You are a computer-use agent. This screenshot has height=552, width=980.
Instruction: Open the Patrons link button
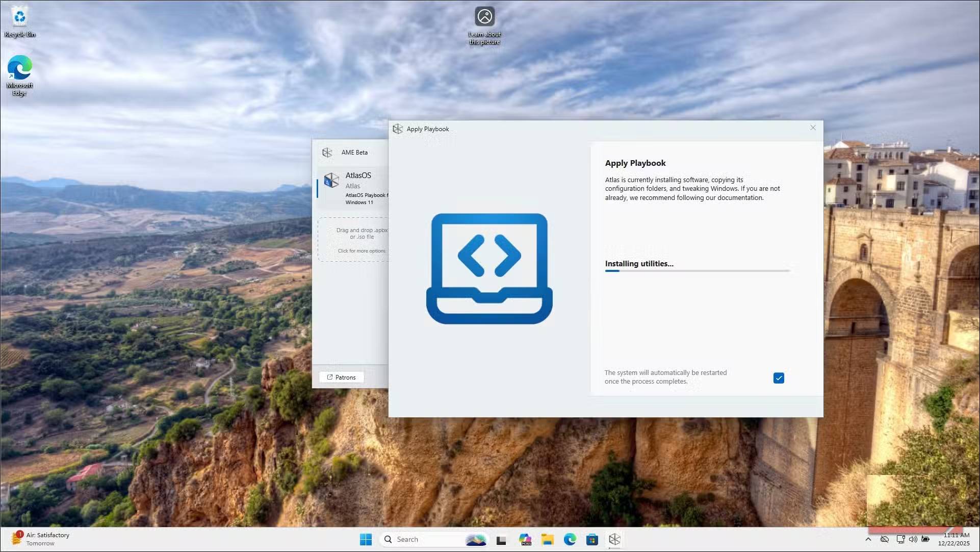[341, 378]
